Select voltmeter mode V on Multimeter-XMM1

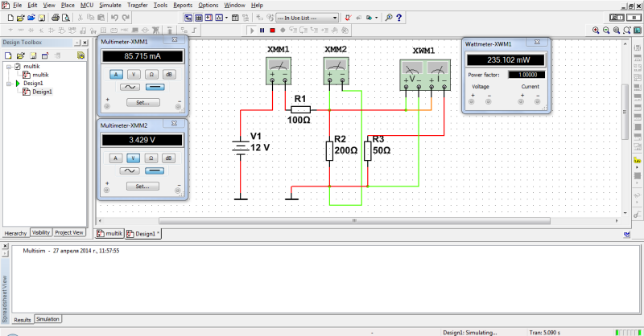(x=134, y=74)
